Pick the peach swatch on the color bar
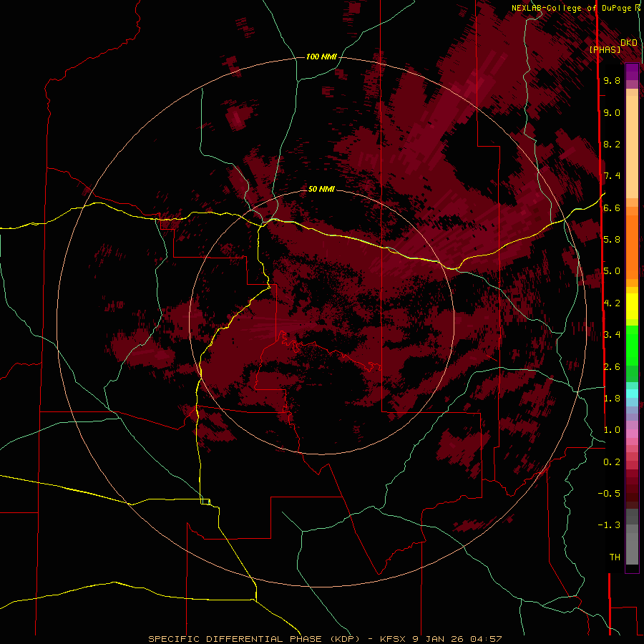 632,148
